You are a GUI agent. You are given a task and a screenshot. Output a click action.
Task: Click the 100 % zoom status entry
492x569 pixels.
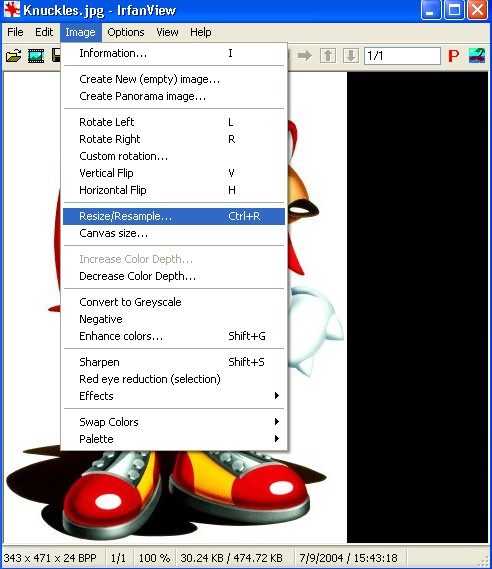pos(154,558)
